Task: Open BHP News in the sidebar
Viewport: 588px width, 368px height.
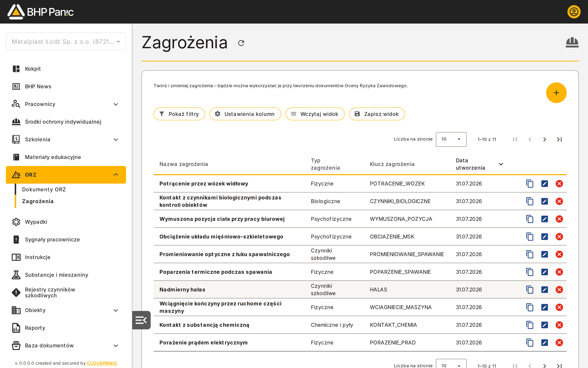Action: [66, 86]
